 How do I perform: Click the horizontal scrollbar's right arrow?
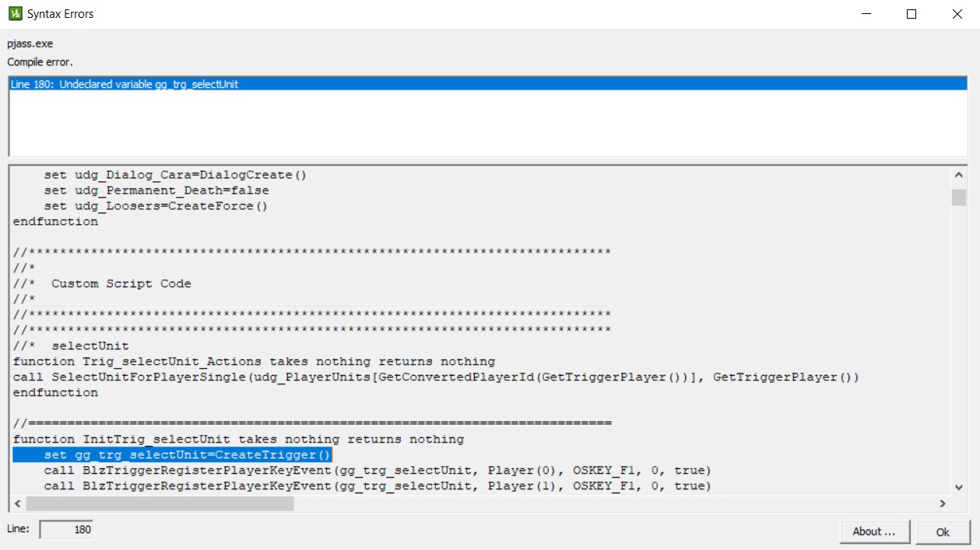tap(942, 503)
